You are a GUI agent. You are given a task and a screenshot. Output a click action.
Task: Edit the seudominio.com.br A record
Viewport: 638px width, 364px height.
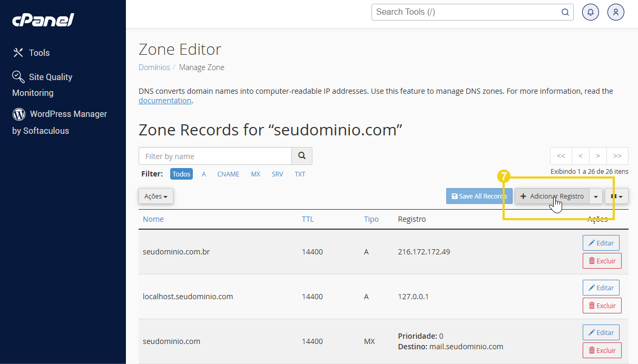coord(601,243)
